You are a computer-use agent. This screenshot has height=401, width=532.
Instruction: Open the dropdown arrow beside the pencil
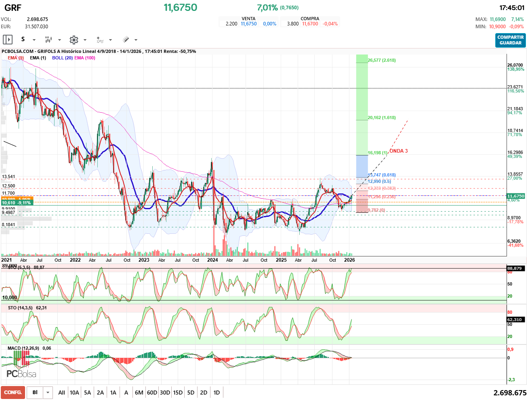coord(136,40)
